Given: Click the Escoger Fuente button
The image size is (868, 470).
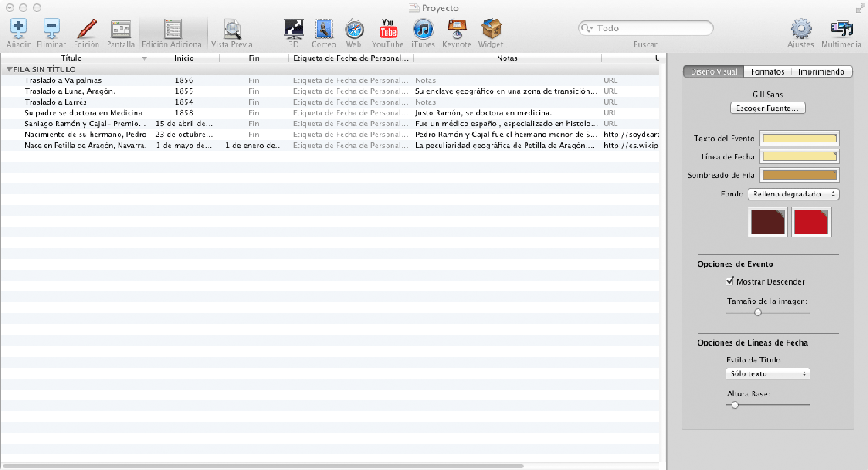Looking at the screenshot, I should (x=767, y=108).
